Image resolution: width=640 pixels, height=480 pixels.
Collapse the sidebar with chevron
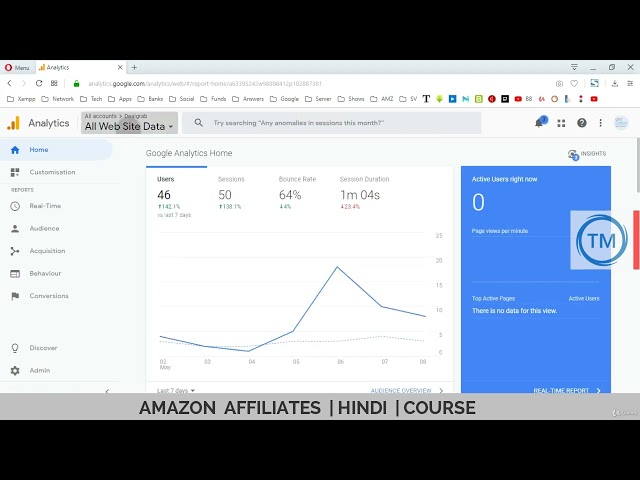[107, 391]
